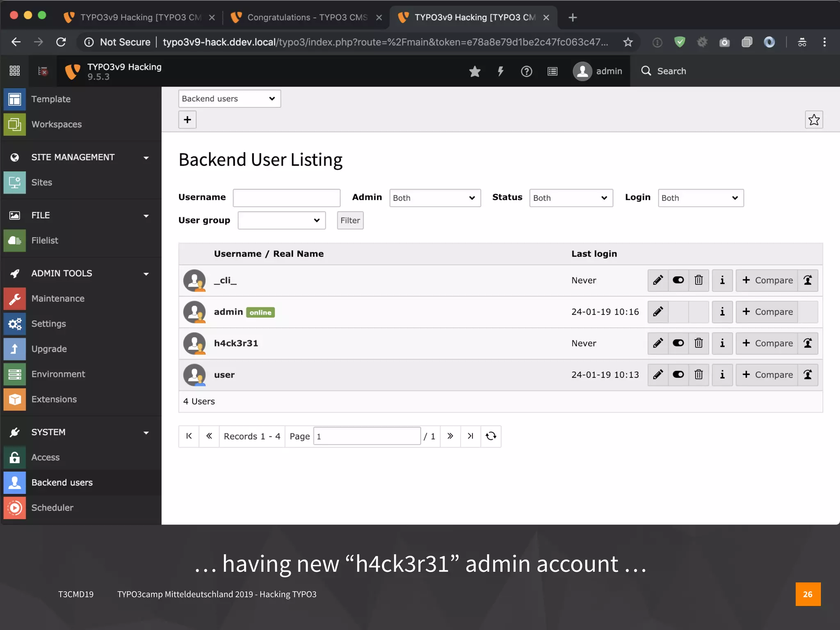Collapse the SYSTEM section
This screenshot has height=630, width=840.
81,432
